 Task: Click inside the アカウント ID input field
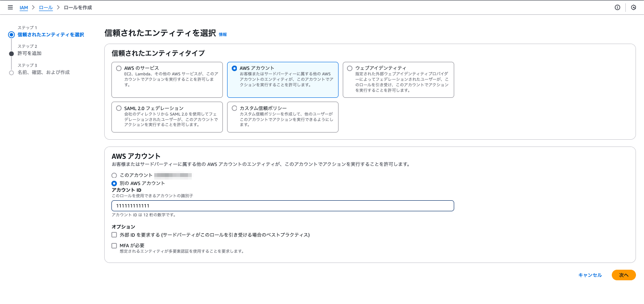tap(283, 206)
